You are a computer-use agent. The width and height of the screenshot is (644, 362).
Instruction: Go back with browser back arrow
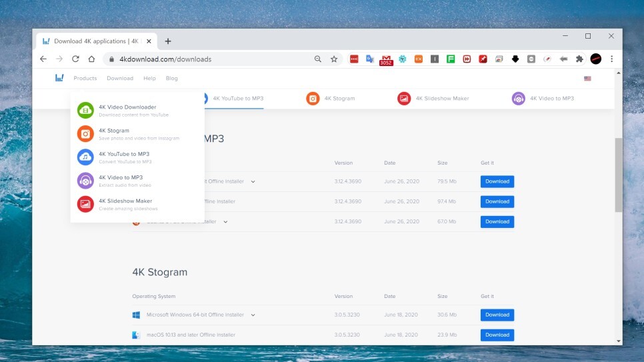coord(43,59)
